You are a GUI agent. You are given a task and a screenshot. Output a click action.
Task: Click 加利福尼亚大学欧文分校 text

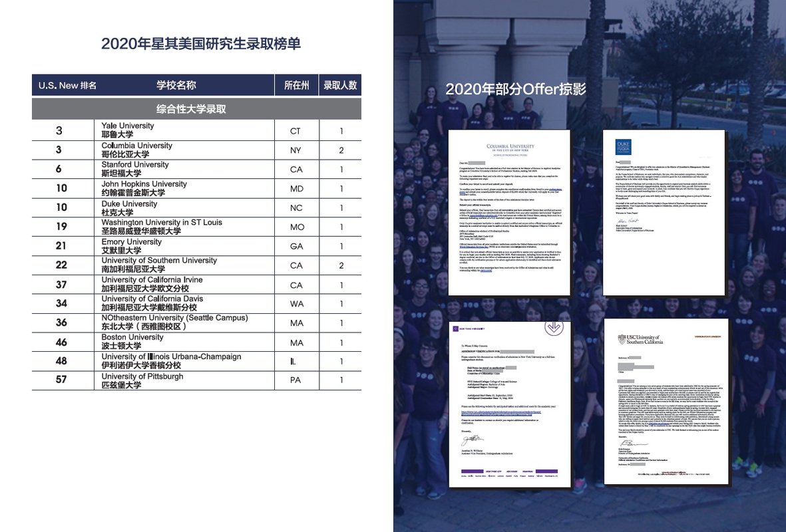point(145,289)
